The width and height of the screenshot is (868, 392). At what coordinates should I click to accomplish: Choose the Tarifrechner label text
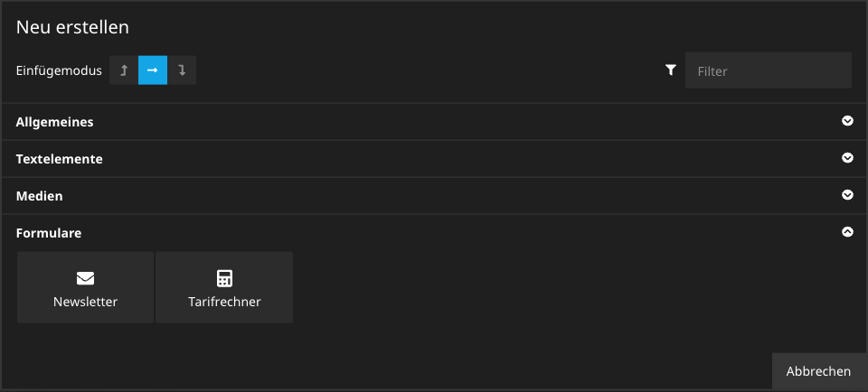(x=224, y=302)
